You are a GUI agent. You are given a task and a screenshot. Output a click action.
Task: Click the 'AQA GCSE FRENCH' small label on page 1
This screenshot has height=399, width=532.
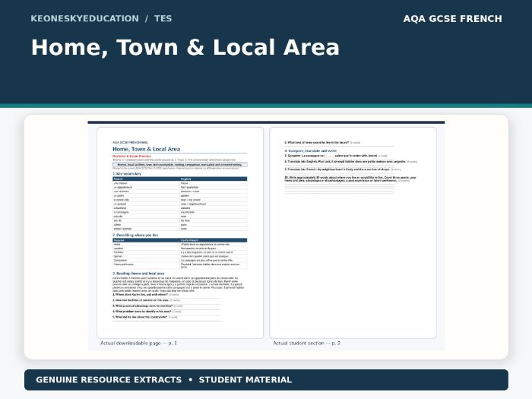tap(130, 143)
